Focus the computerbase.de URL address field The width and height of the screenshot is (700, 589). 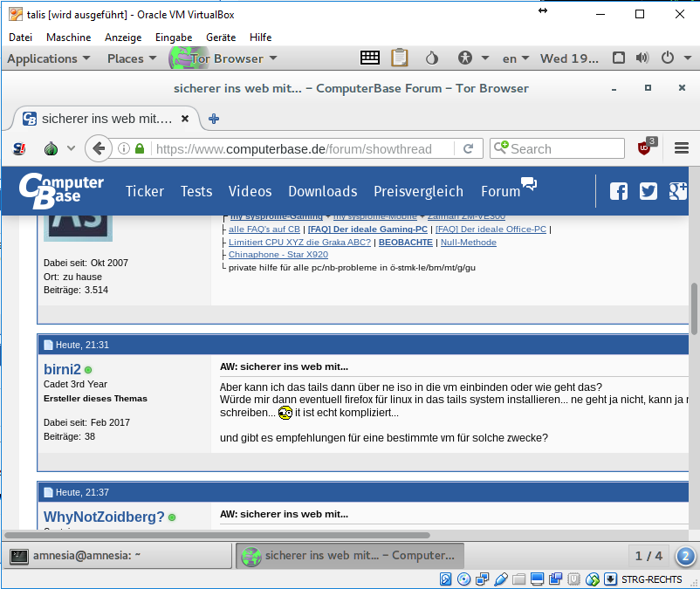click(294, 148)
